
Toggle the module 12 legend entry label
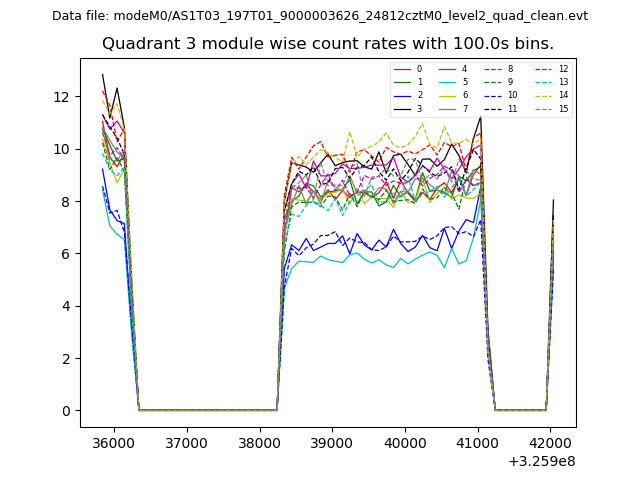[563, 69]
